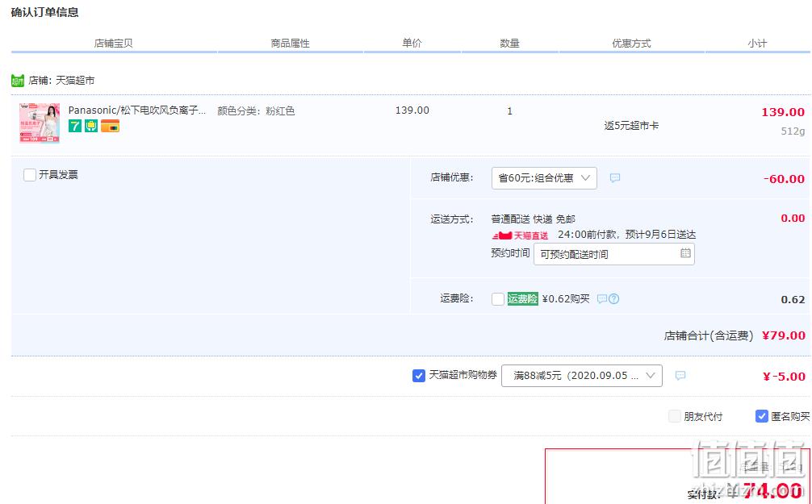
Task: Click the Tmall supermarket store logo icon
Action: click(x=18, y=81)
